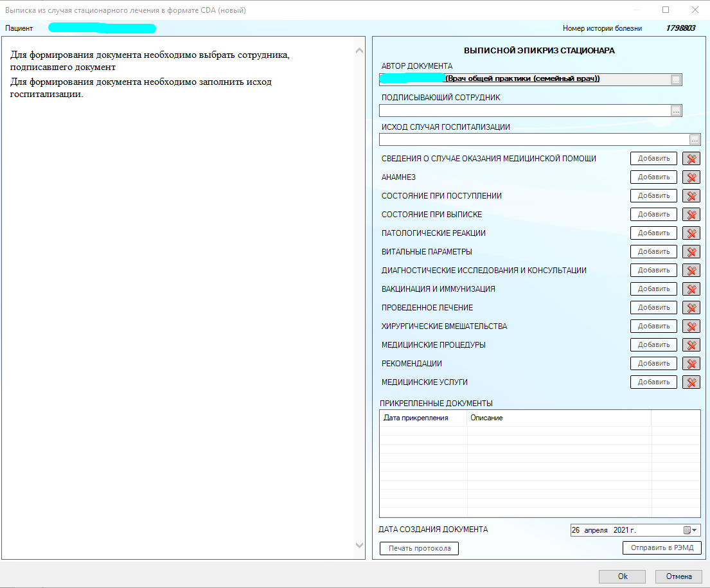Remove ВИТАЛЬНЫЕ ПАРАМЕТРЫ with red X
This screenshot has width=710, height=588.
[691, 251]
